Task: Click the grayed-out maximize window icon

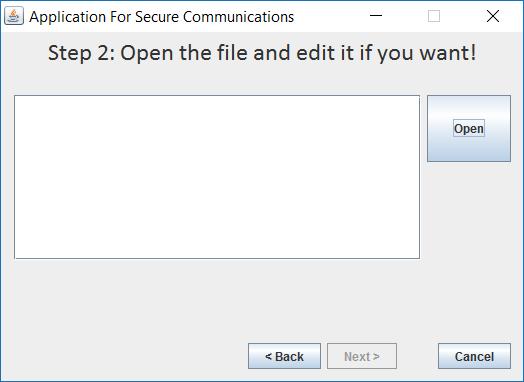Action: [434, 16]
